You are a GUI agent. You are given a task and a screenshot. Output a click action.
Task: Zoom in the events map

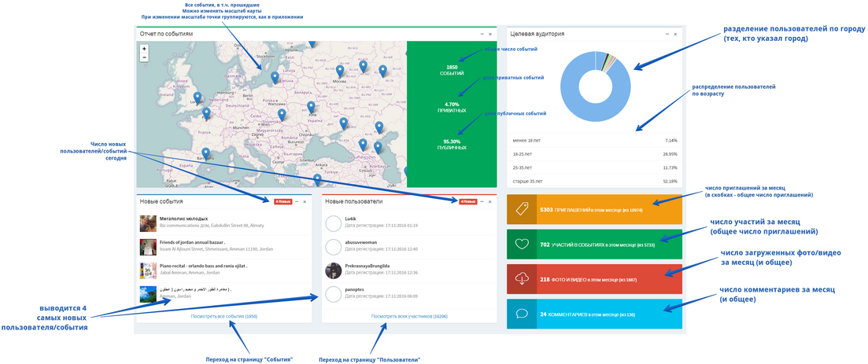click(144, 49)
